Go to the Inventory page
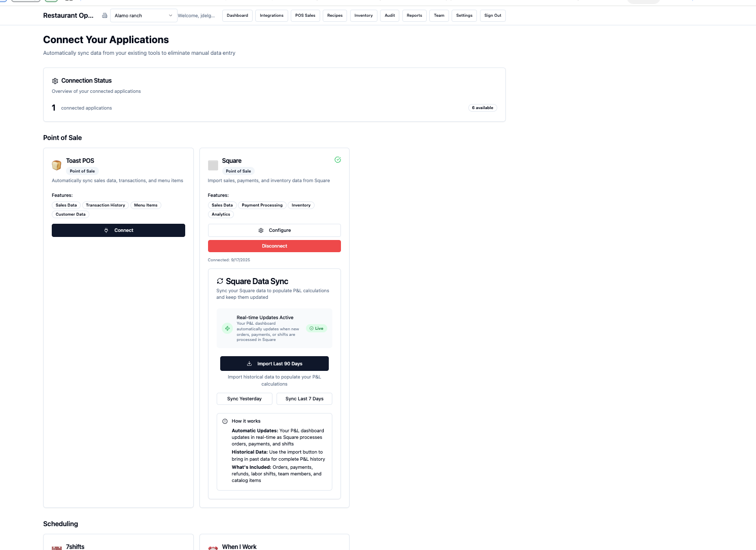 363,15
